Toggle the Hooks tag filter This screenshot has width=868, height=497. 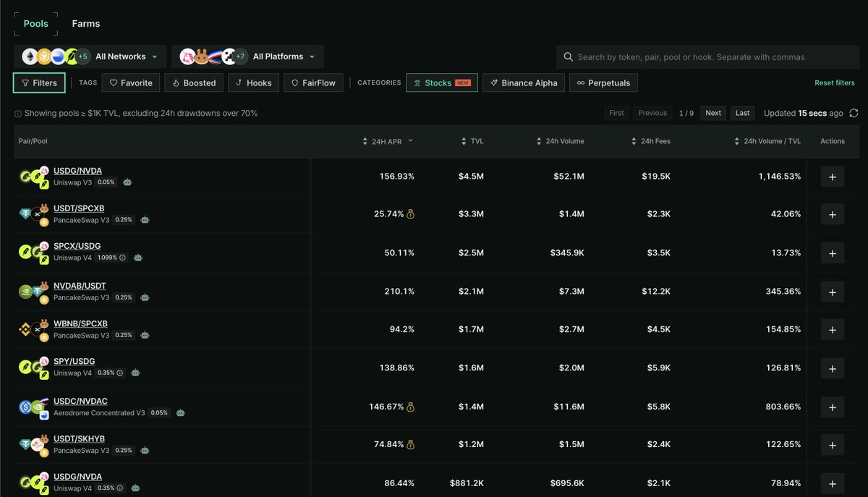(x=253, y=83)
